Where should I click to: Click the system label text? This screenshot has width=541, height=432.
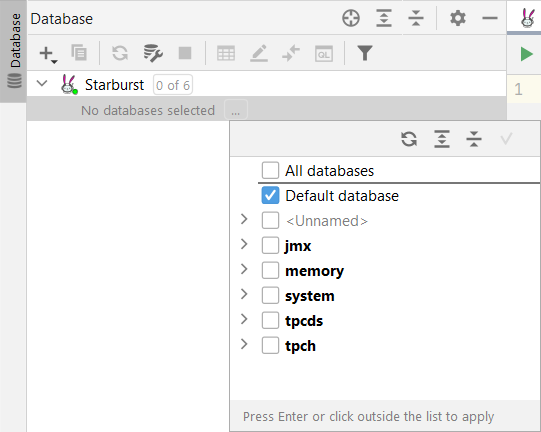click(310, 296)
